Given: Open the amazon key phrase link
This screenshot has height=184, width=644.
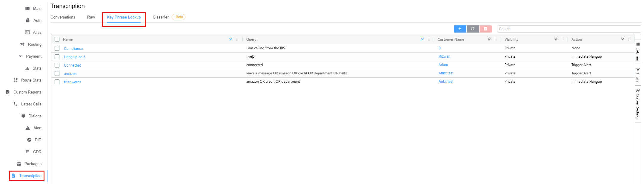Looking at the screenshot, I should 70,74.
